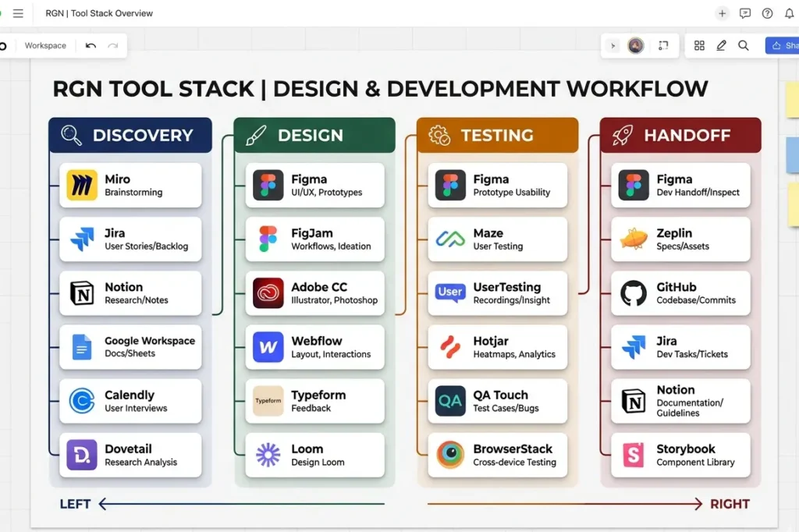The image size is (799, 532).
Task: Open the help question mark icon
Action: [x=767, y=13]
